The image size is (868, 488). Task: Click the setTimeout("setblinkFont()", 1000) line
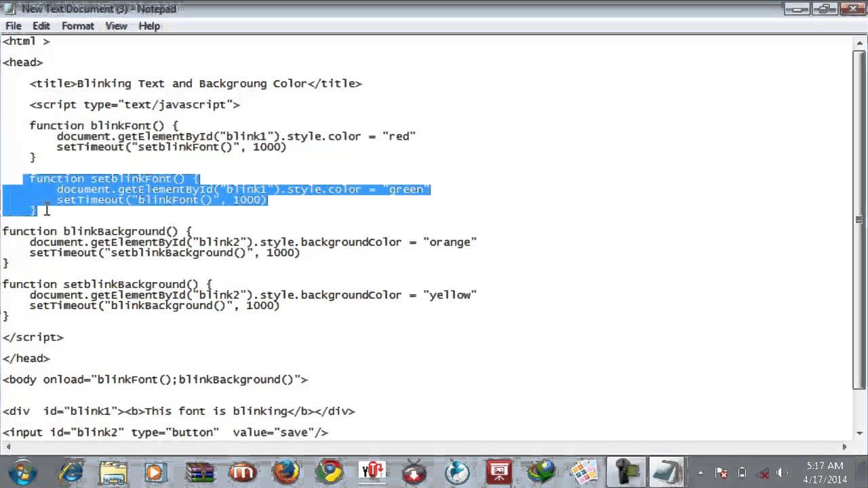[172, 147]
